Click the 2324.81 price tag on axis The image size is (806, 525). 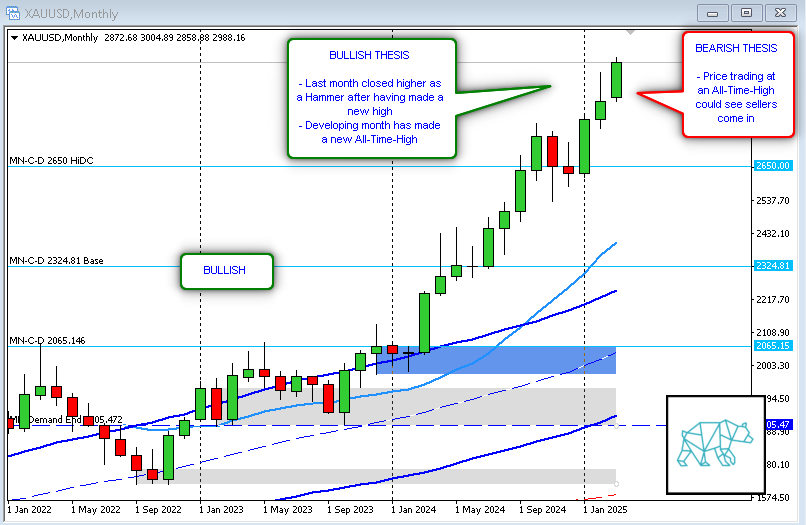(x=772, y=266)
